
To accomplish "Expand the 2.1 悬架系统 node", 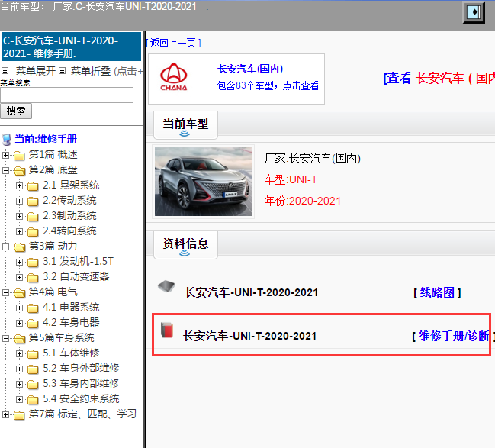I will coord(19,185).
